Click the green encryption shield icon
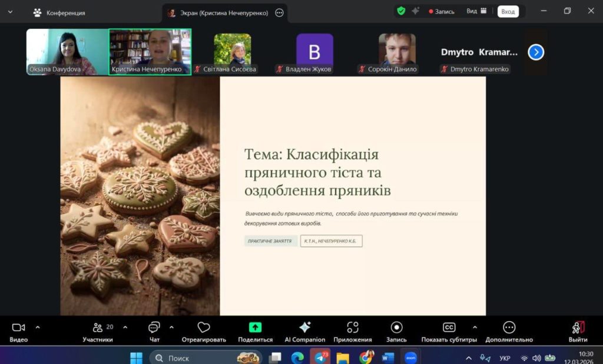The height and width of the screenshot is (364, 603). click(401, 11)
